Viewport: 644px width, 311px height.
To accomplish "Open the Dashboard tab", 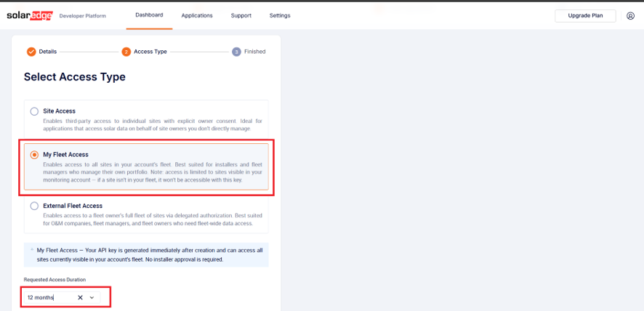I will click(x=149, y=15).
